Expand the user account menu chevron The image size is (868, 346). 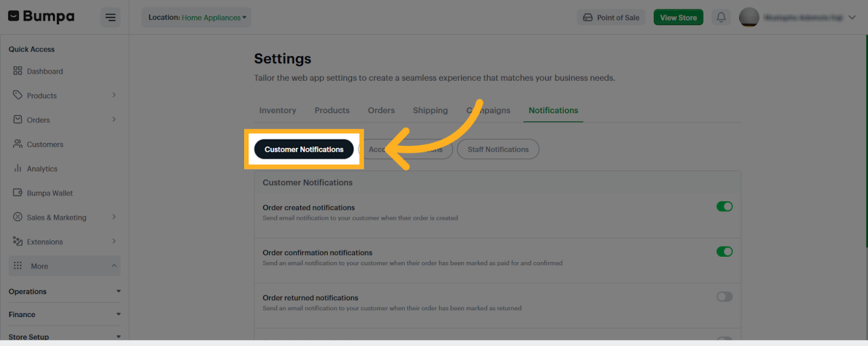852,17
